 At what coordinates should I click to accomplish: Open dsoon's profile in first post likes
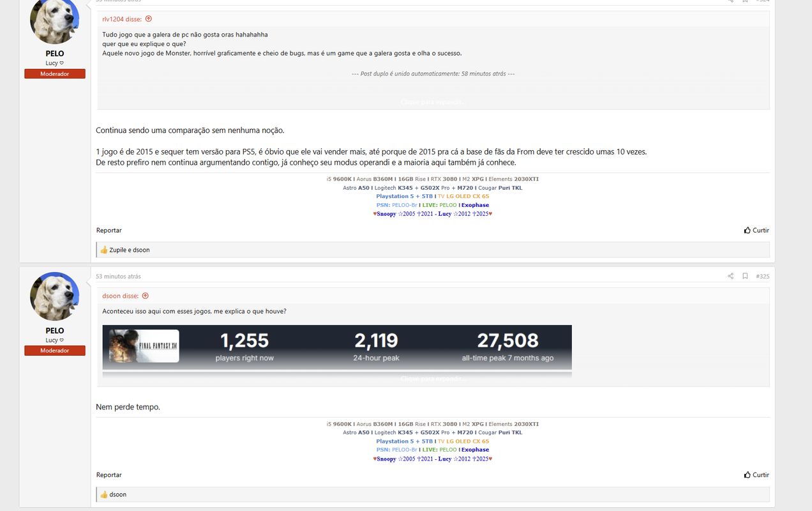141,250
